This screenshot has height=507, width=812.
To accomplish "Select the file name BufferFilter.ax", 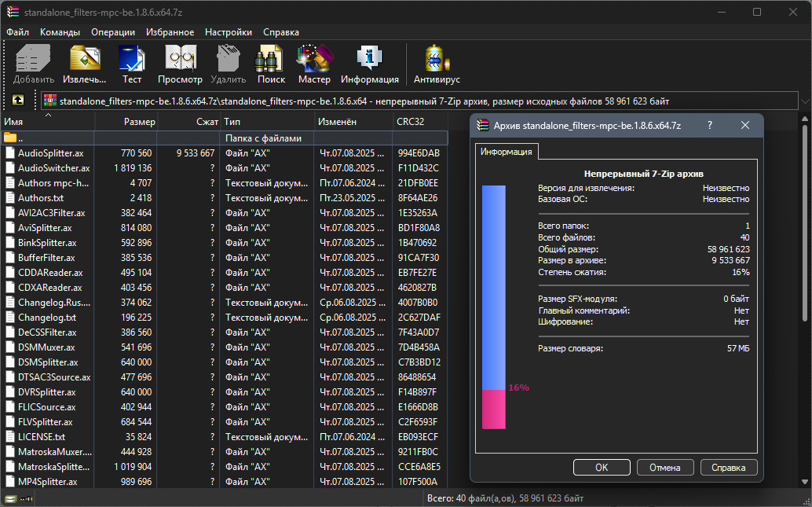I will point(46,258).
